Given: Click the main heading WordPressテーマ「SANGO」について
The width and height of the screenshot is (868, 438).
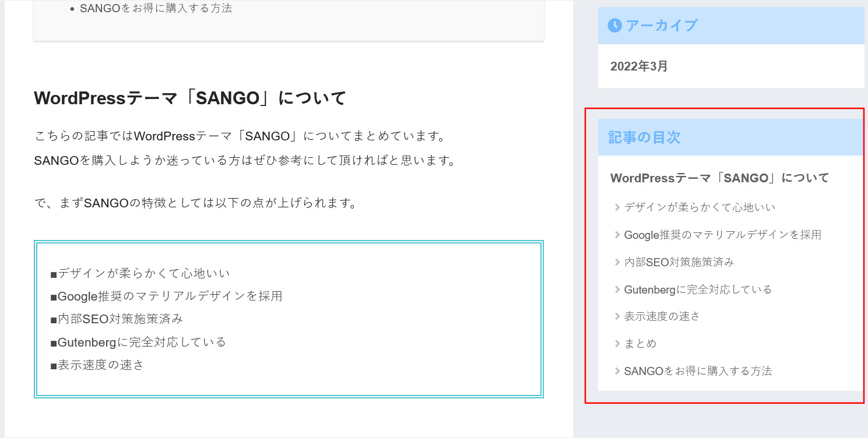Looking at the screenshot, I should 190,98.
